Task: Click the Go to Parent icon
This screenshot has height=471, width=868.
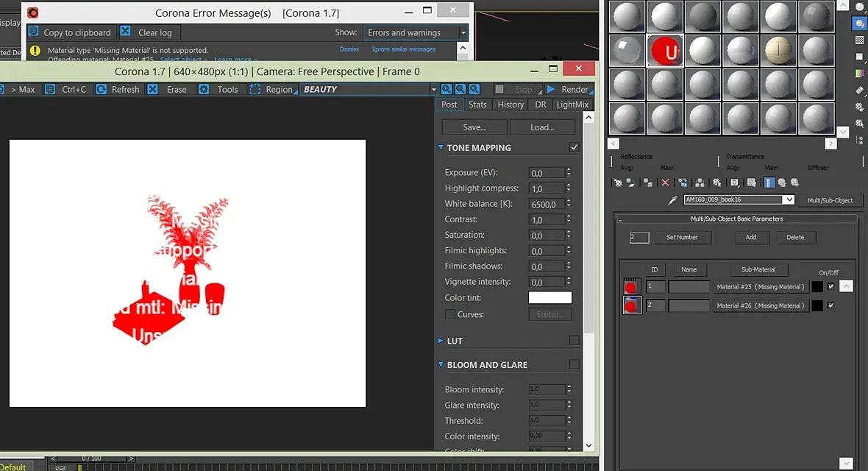Action: [x=782, y=183]
